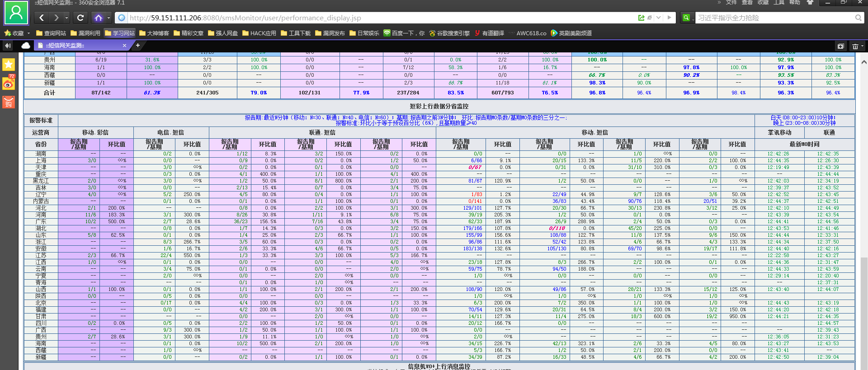
Task: Open the green user account avatar
Action: coord(16,13)
